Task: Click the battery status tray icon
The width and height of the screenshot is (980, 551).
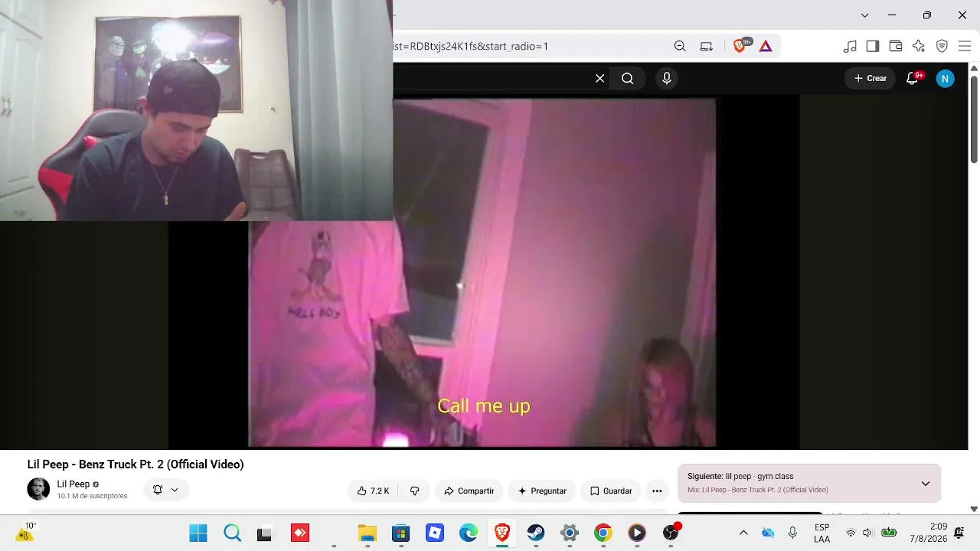Action: [889, 533]
